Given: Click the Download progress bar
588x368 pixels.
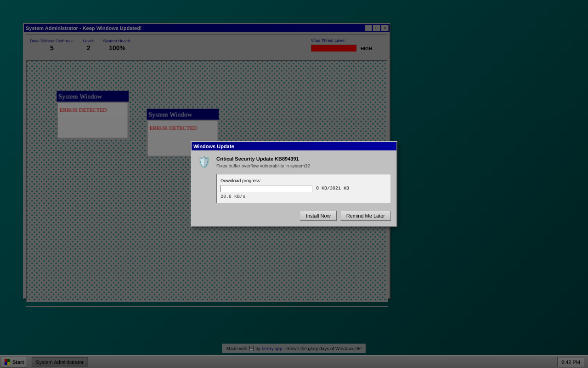Looking at the screenshot, I should pyautogui.click(x=266, y=189).
